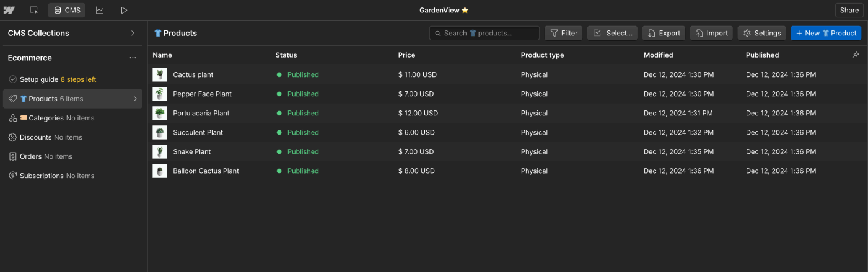Enable item selection with Select button

point(612,33)
